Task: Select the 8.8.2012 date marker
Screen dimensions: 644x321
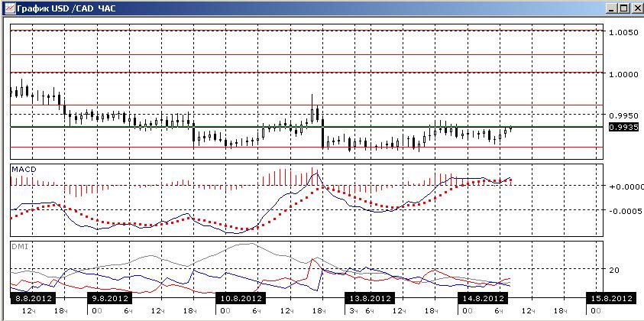Action: [34, 298]
